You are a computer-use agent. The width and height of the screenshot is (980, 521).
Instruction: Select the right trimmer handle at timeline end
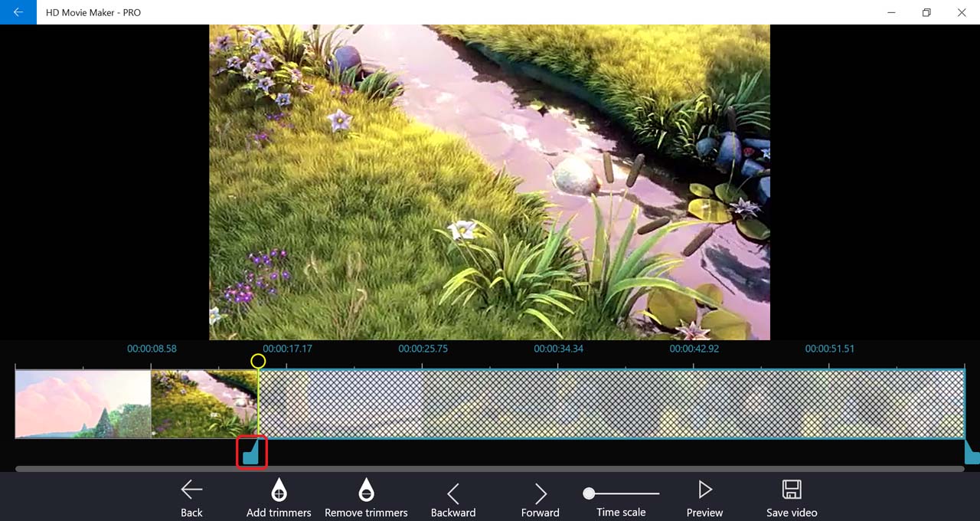pos(972,454)
